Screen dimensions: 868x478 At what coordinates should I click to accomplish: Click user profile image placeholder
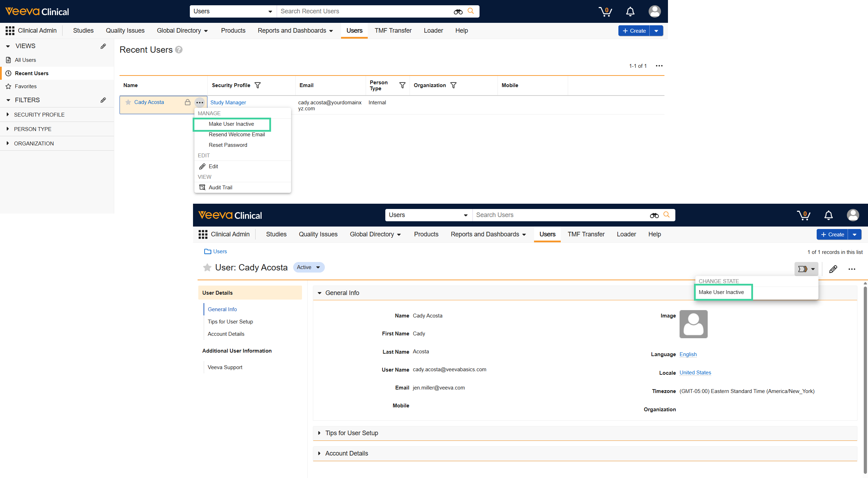tap(694, 324)
